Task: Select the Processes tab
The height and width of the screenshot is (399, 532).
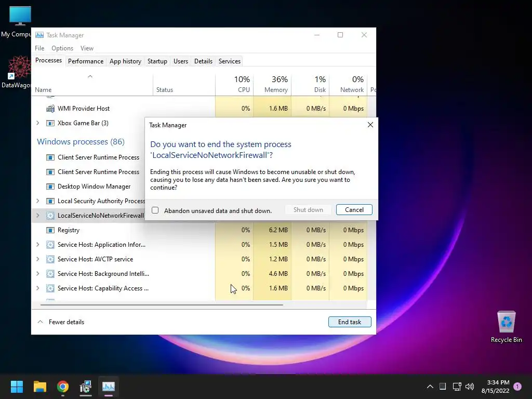Action: (48, 60)
